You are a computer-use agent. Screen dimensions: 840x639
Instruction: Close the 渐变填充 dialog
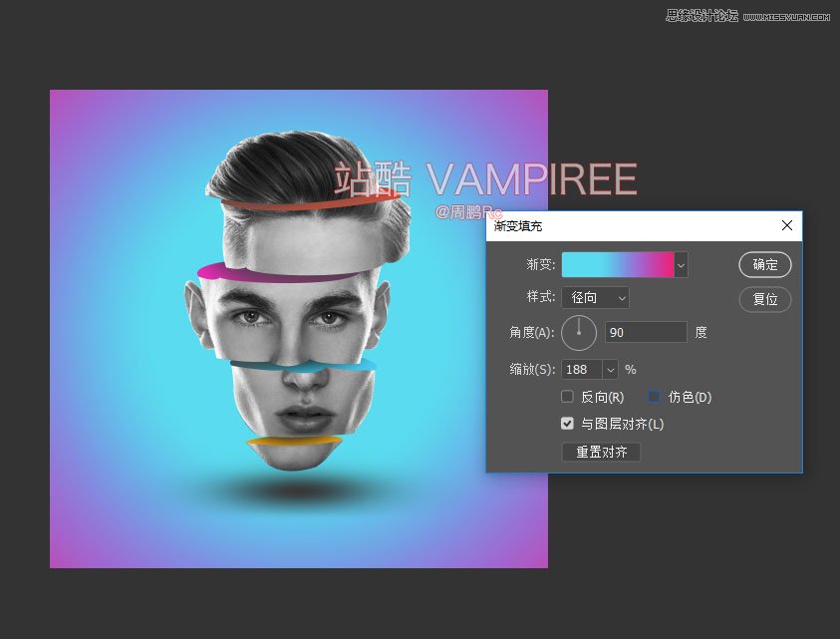[786, 226]
